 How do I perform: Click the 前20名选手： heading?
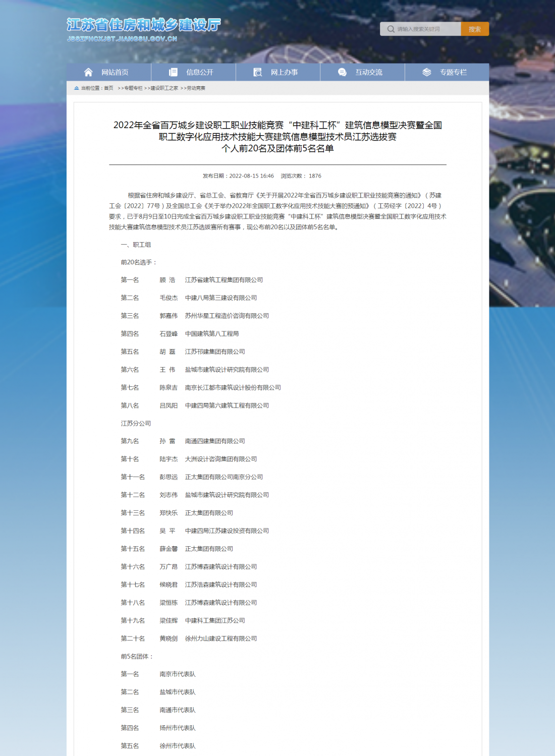coord(139,262)
